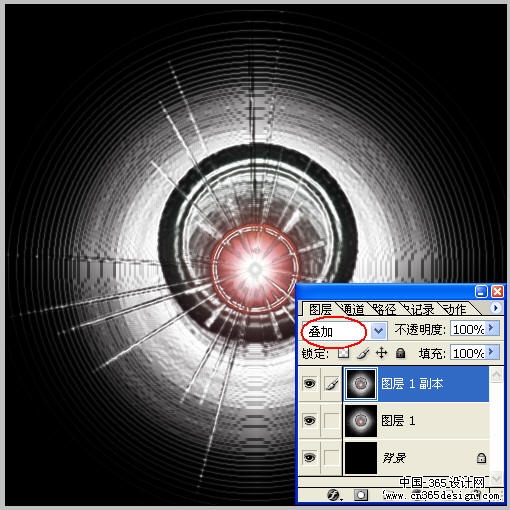The image size is (510, 510).
Task: Switch to the 图层 tab
Action: point(320,309)
